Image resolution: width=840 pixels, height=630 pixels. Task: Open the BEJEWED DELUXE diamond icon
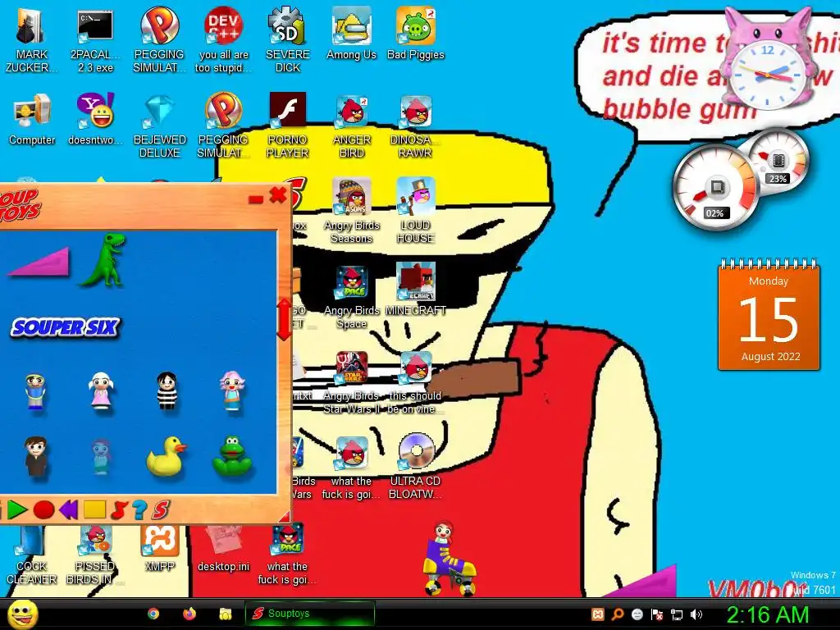pos(159,126)
